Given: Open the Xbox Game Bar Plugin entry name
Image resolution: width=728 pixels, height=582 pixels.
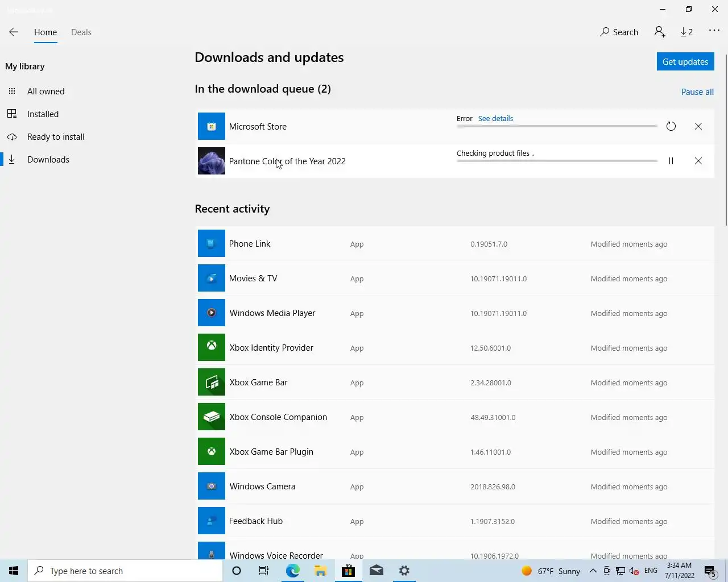Looking at the screenshot, I should click(x=271, y=452).
